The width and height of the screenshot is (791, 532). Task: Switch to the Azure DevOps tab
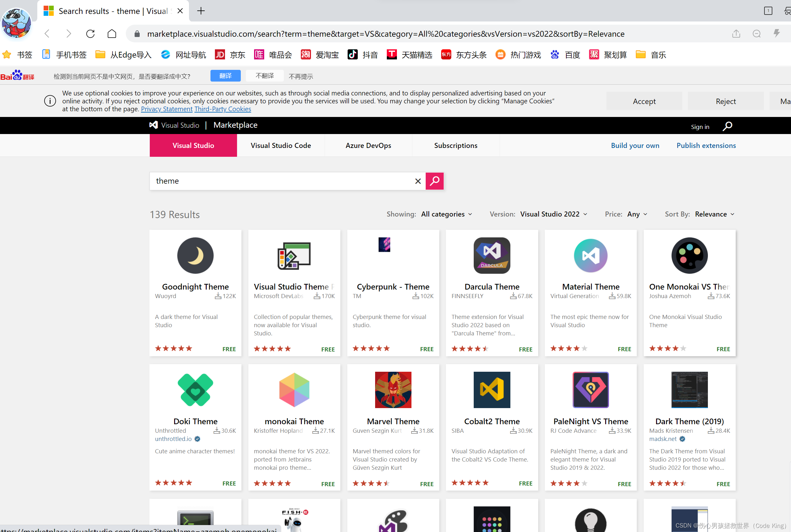[368, 145]
